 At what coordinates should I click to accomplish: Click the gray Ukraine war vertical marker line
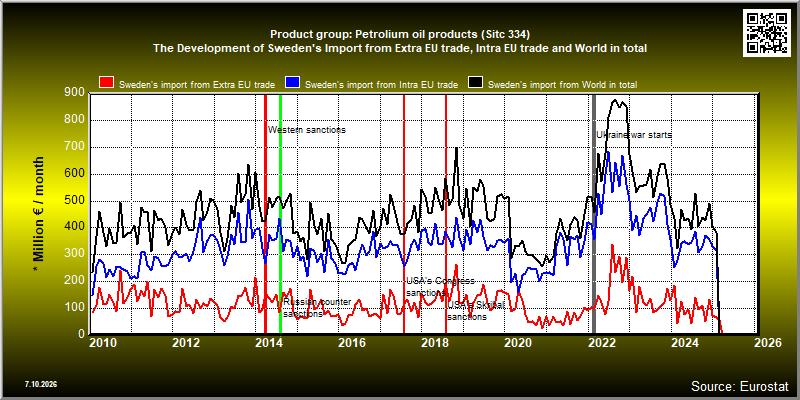click(x=594, y=214)
